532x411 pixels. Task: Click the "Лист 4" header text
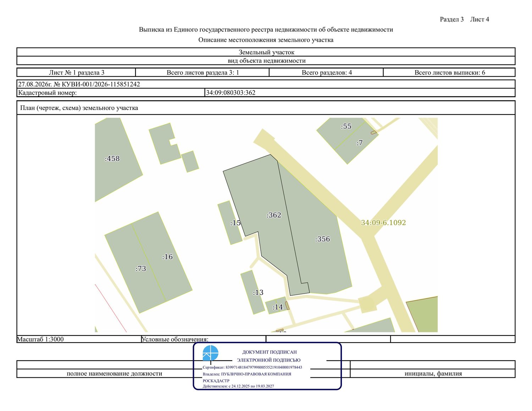click(x=480, y=20)
